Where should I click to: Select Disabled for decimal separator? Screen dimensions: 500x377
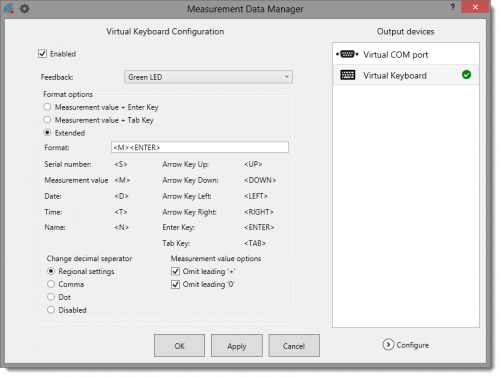click(x=51, y=310)
